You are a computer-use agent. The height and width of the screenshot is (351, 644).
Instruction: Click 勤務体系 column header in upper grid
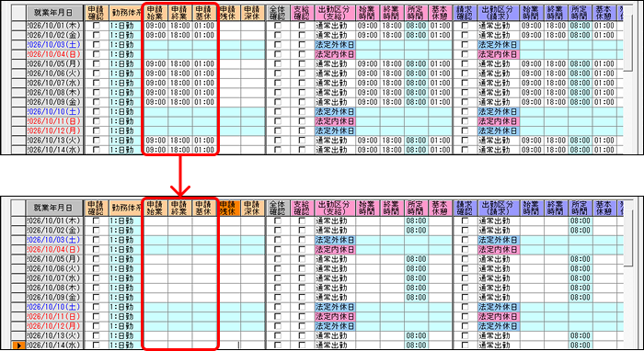pyautogui.click(x=126, y=13)
